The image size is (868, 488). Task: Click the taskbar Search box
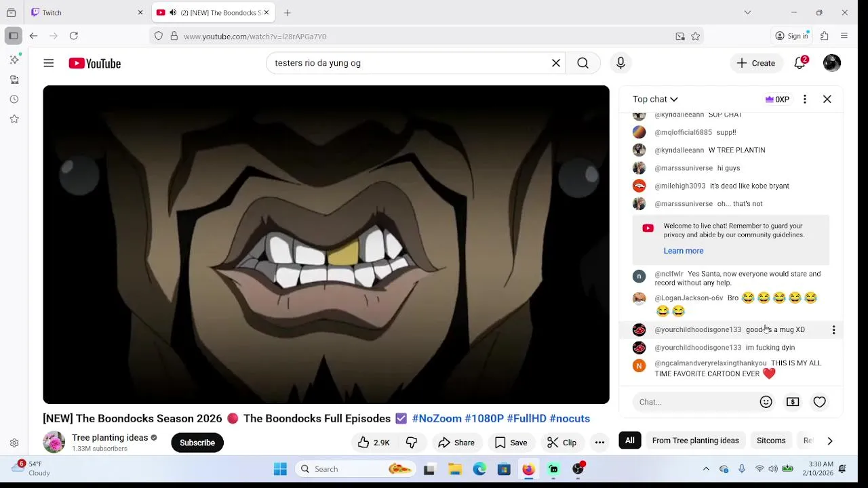point(356,469)
